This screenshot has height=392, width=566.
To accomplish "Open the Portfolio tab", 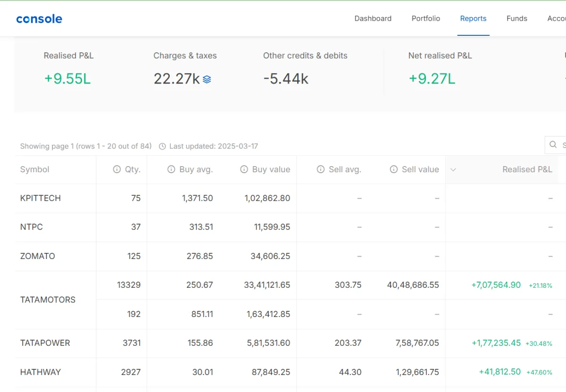I will [x=426, y=18].
